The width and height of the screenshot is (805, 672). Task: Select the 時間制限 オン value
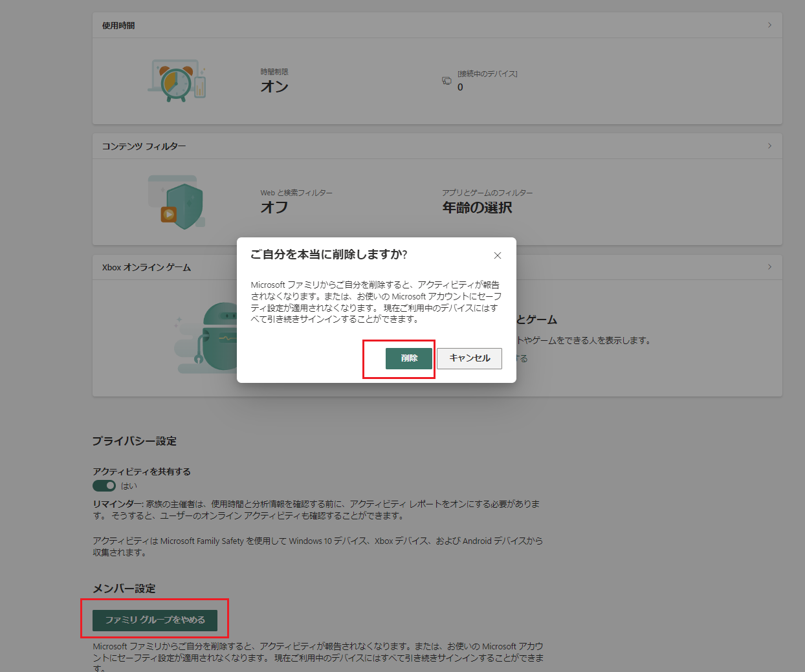[x=274, y=87]
